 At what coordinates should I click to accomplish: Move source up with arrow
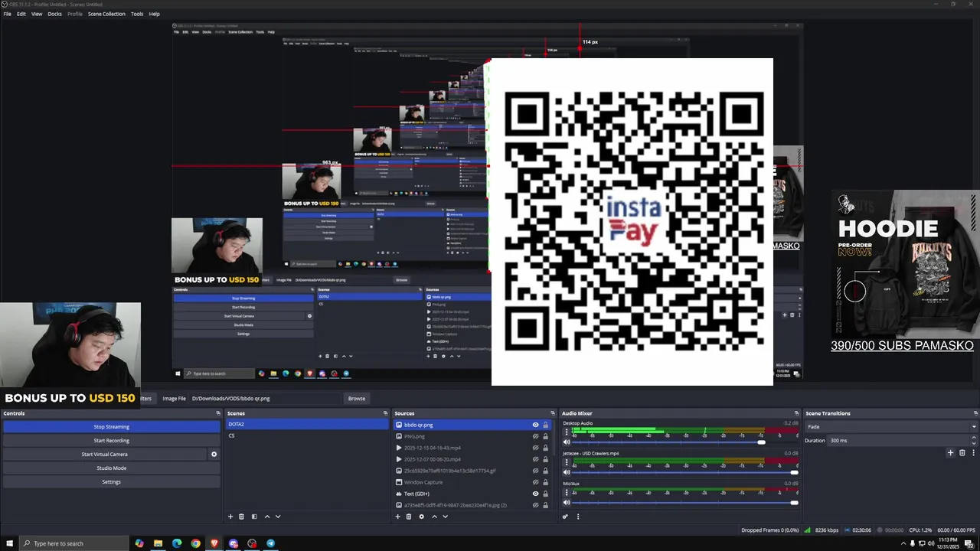pyautogui.click(x=434, y=517)
